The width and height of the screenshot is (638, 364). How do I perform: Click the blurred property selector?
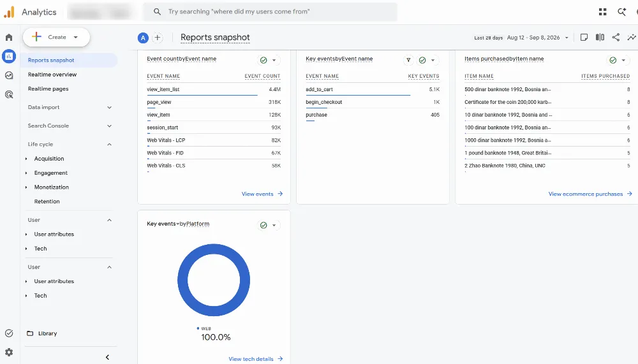[100, 12]
